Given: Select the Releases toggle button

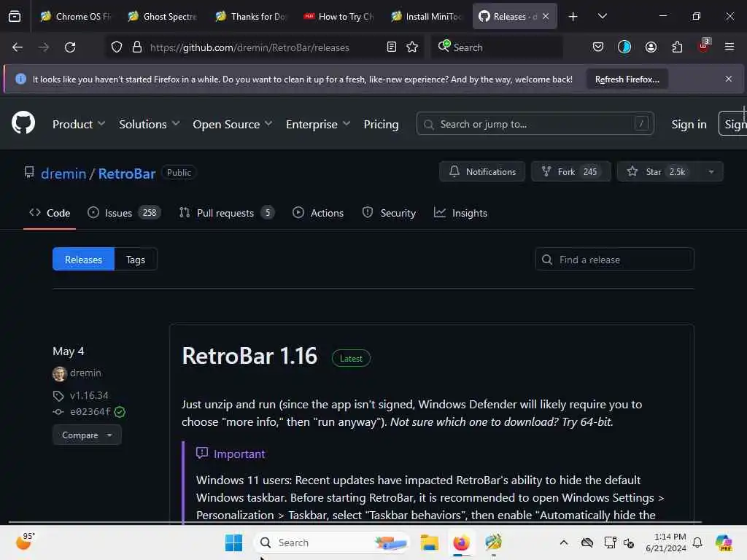Looking at the screenshot, I should [x=83, y=260].
